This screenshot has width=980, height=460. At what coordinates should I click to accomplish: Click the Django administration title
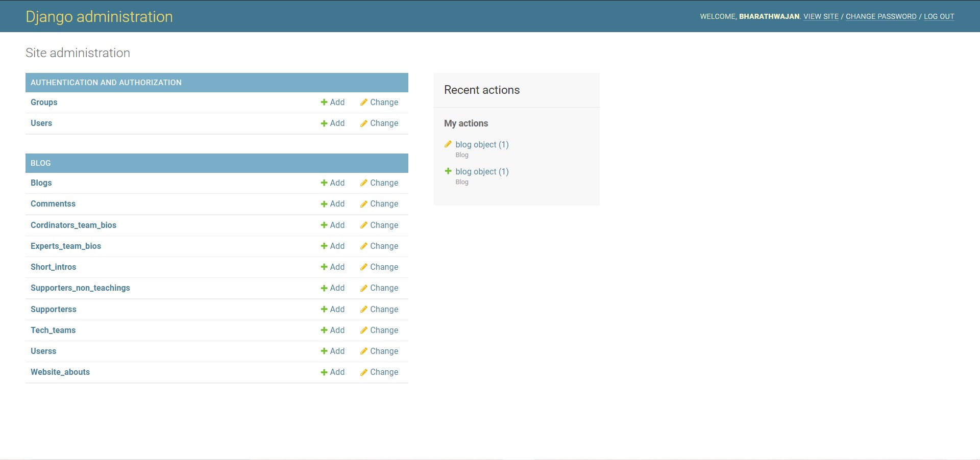click(100, 17)
